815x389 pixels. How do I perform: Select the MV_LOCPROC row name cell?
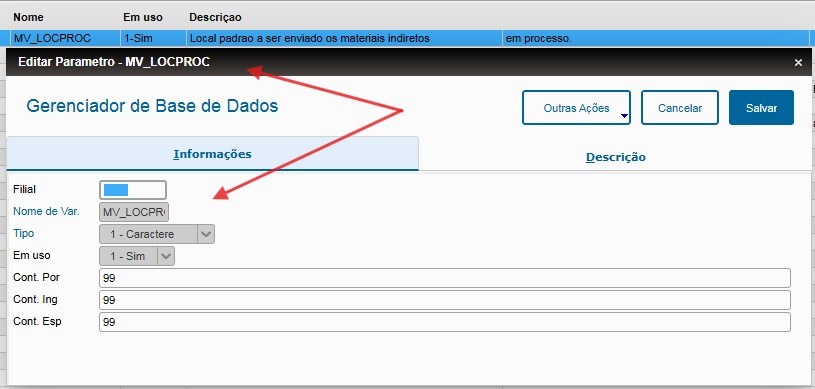[65, 38]
